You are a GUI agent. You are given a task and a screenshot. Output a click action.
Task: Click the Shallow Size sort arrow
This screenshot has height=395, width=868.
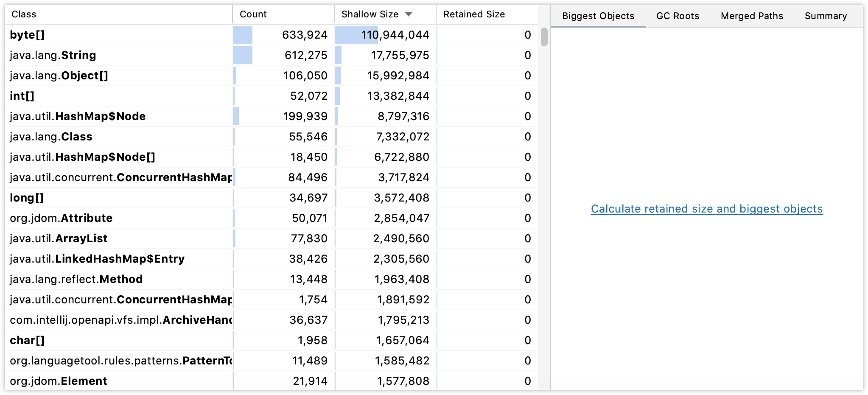click(408, 14)
